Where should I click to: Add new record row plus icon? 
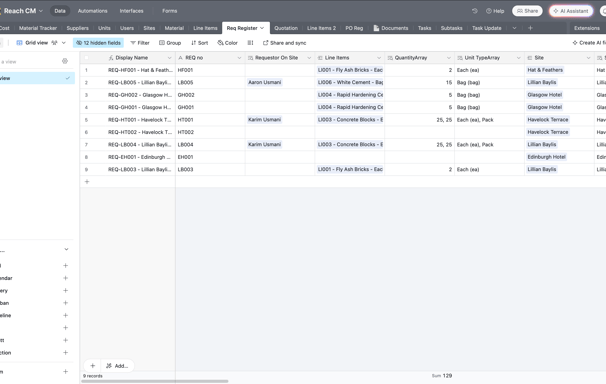pyautogui.click(x=87, y=182)
